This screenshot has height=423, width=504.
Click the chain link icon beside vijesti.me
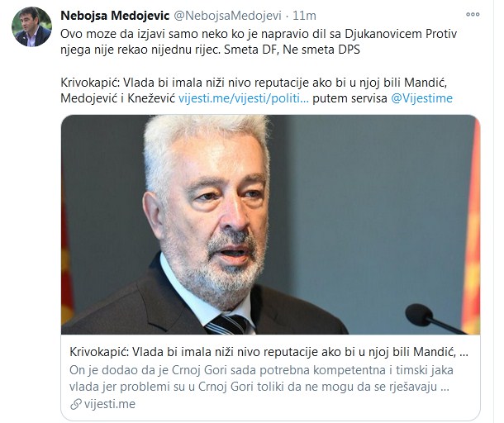point(75,404)
